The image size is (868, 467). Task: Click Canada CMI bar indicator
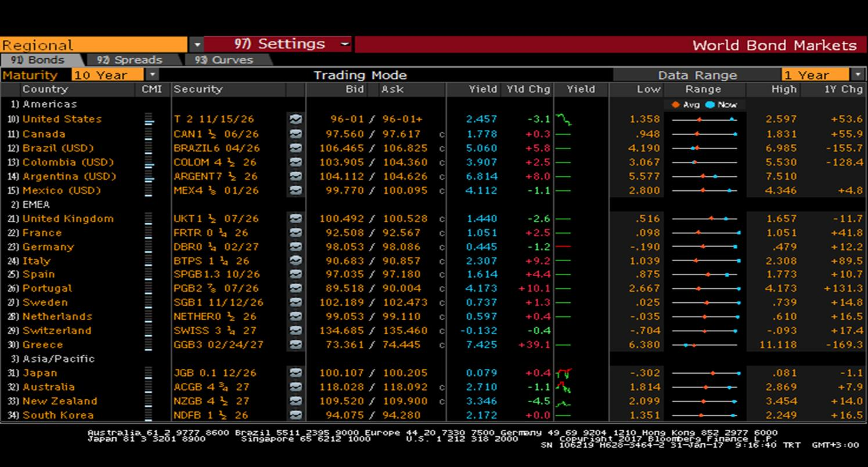click(x=149, y=133)
